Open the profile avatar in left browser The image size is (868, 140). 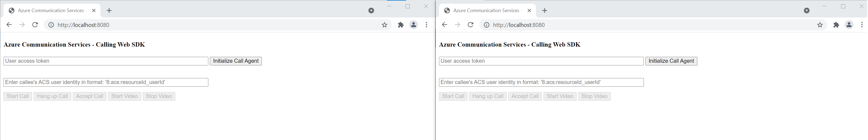coord(413,24)
